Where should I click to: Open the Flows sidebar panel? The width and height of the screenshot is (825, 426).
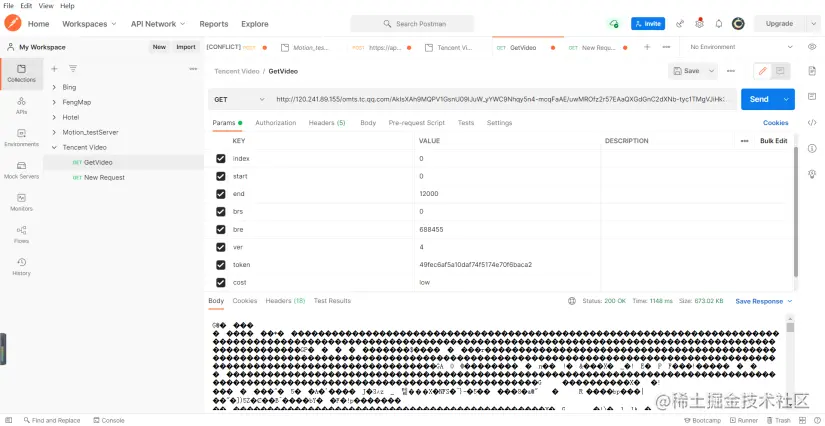pyautogui.click(x=21, y=235)
